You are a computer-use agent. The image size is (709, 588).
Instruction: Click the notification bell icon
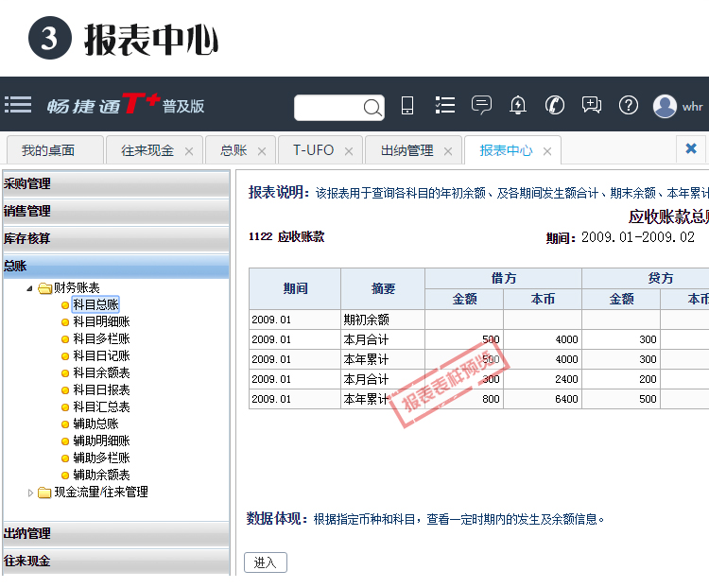point(518,105)
